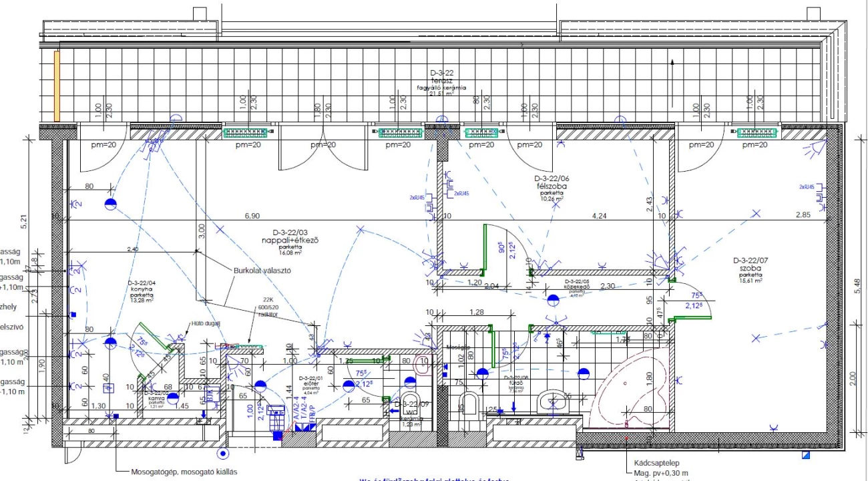Viewport: 868px width, 481px height.
Task: Select the '21,51 m²' terrace area value
Action: pos(441,94)
